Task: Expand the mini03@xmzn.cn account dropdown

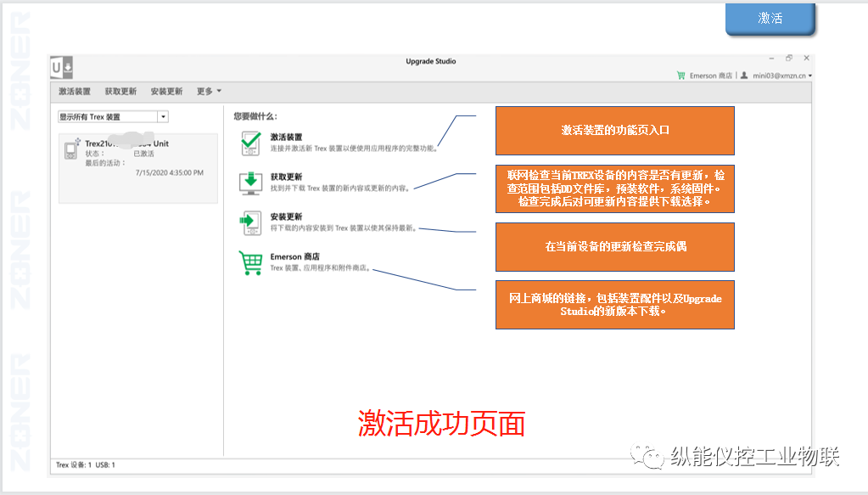Action: [x=810, y=76]
